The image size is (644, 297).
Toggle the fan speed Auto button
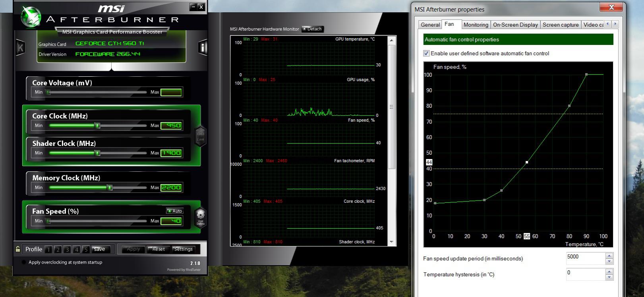click(x=175, y=211)
